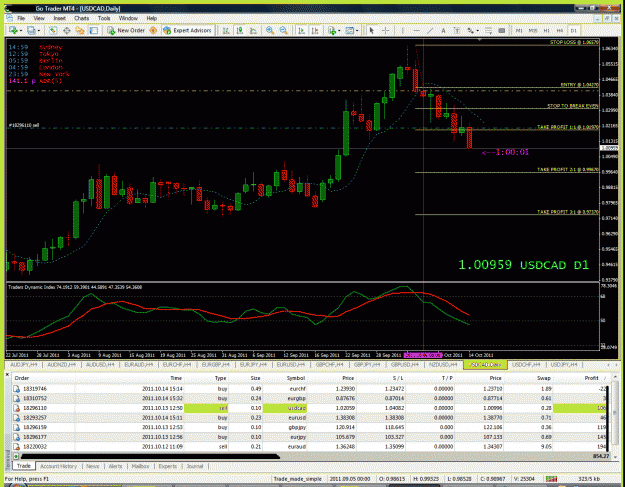Select the Bar Chart icon
The height and width of the screenshot is (487, 625).
click(226, 30)
